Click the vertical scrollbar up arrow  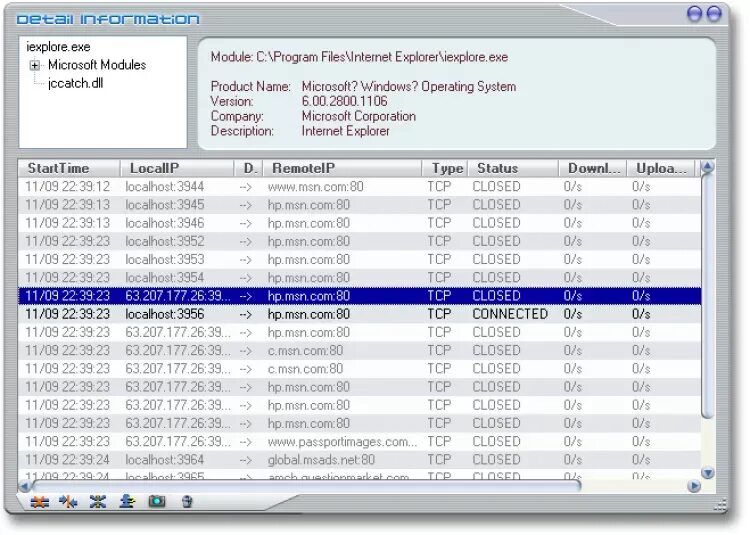click(x=708, y=167)
